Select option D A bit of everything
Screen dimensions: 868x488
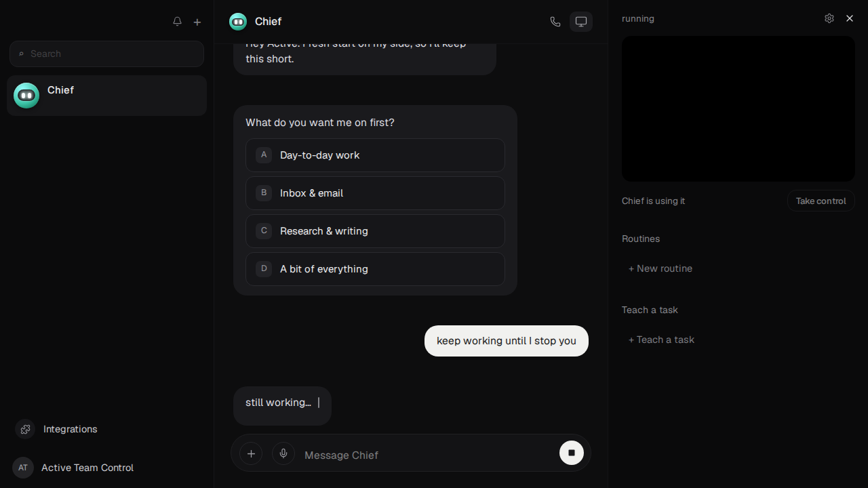point(375,269)
